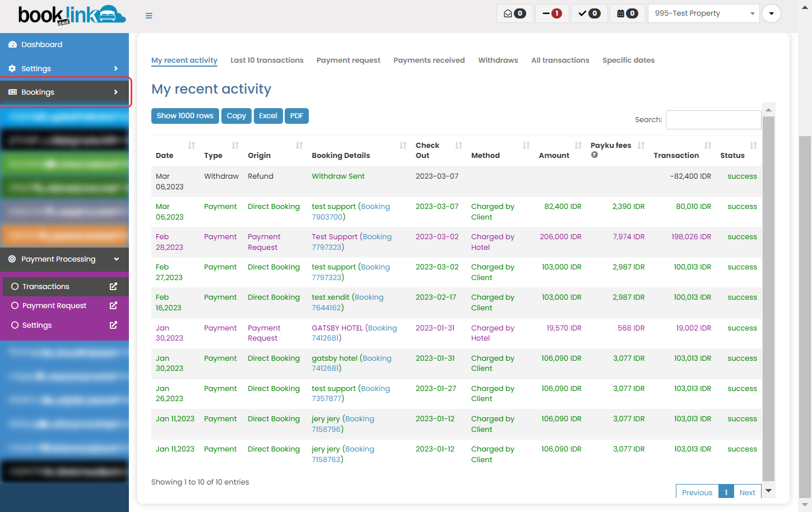The width and height of the screenshot is (812, 512).
Task: Open the checkmark counter badge in header
Action: click(x=589, y=13)
